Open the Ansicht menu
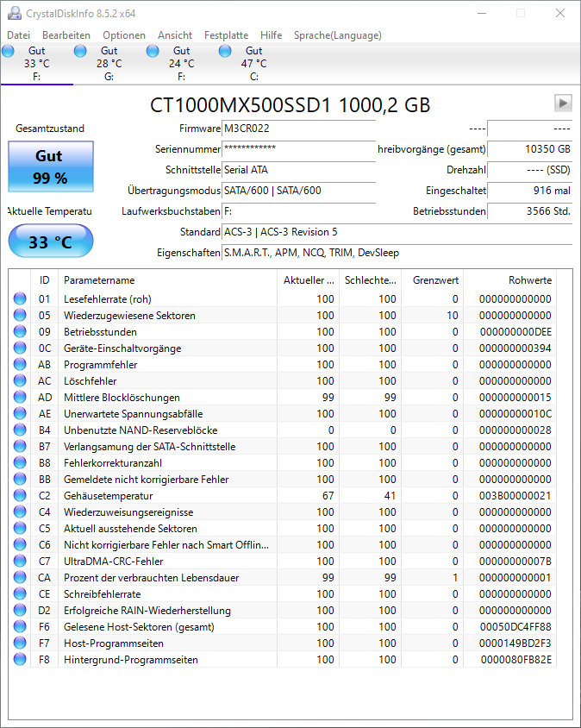The width and height of the screenshot is (581, 728). 175,35
